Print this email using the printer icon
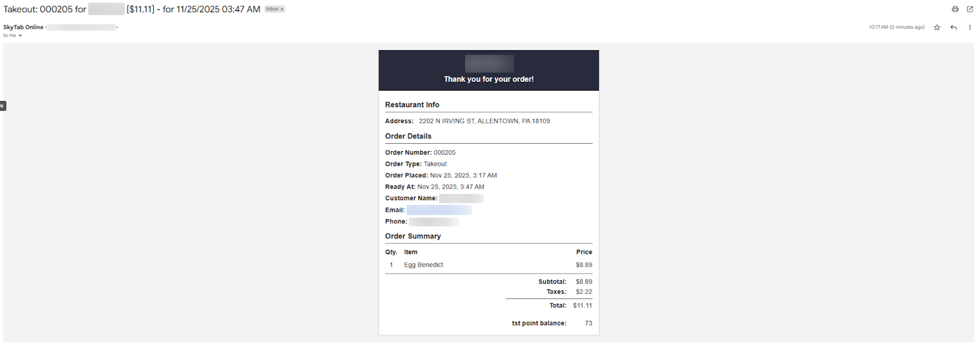This screenshot has height=347, width=980. pyautogui.click(x=955, y=9)
